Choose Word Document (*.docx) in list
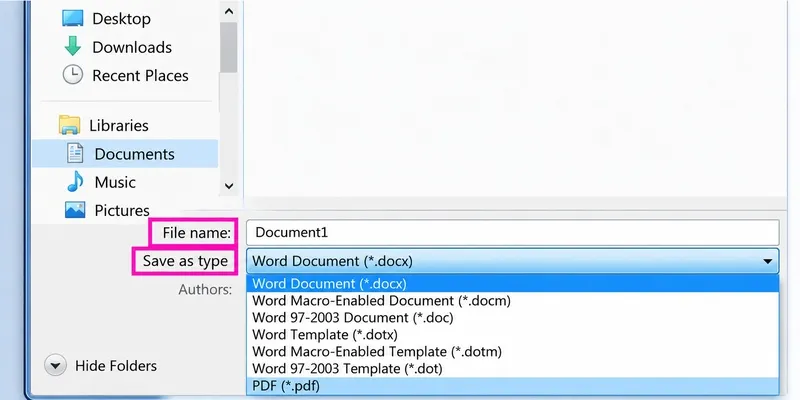800x400 pixels. pyautogui.click(x=513, y=283)
